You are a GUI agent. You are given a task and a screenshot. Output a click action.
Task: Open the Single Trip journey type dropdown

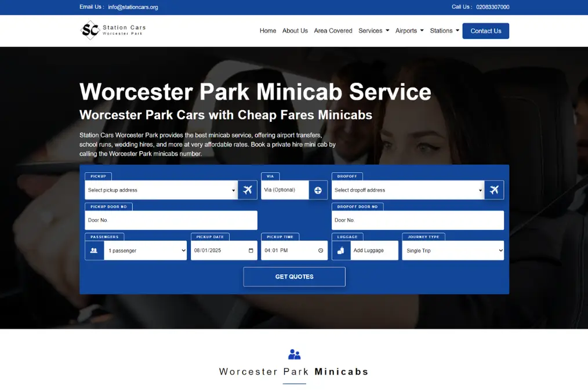[x=453, y=251]
